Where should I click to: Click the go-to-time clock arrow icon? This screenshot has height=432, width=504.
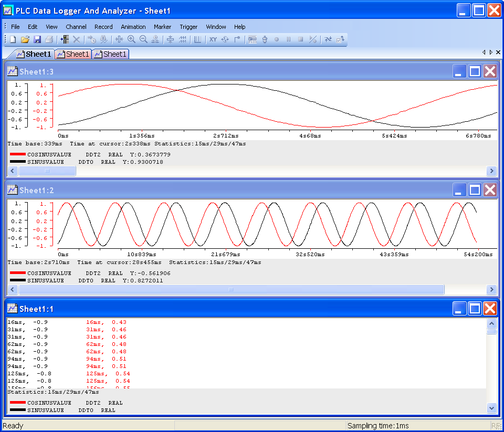click(x=92, y=39)
